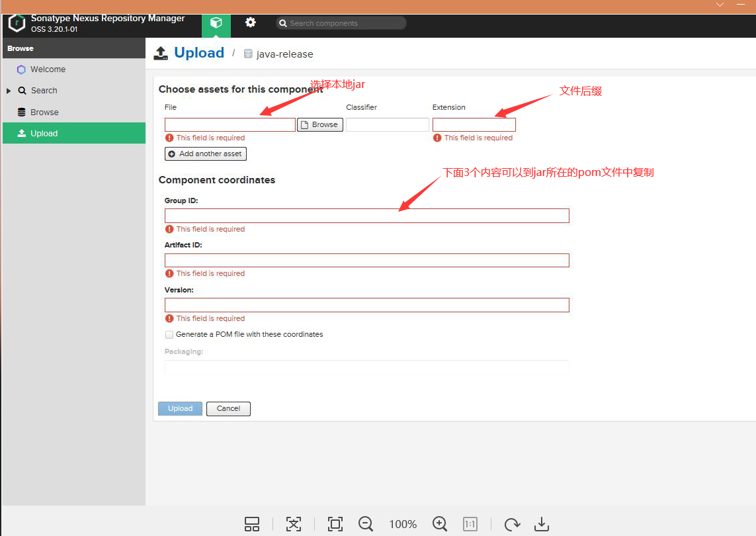Image resolution: width=756 pixels, height=536 pixels.
Task: Open the chevron dropdown at top right
Action: [720, 5]
